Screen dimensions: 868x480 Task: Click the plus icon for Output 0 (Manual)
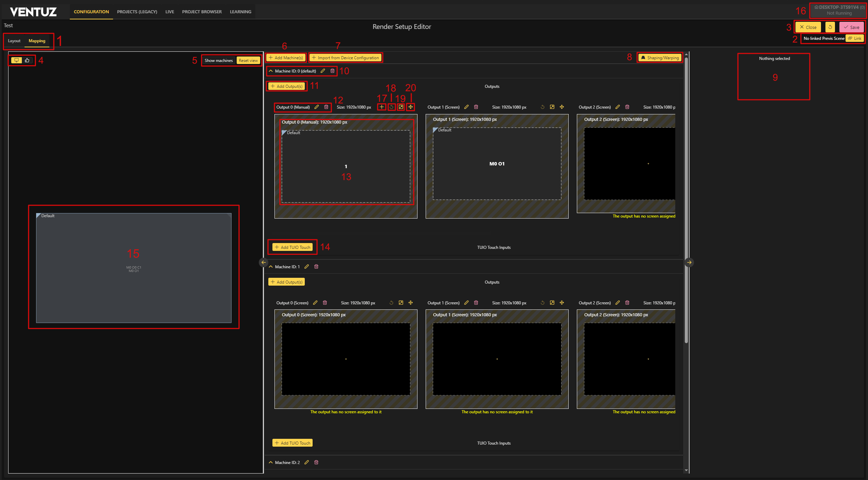382,107
